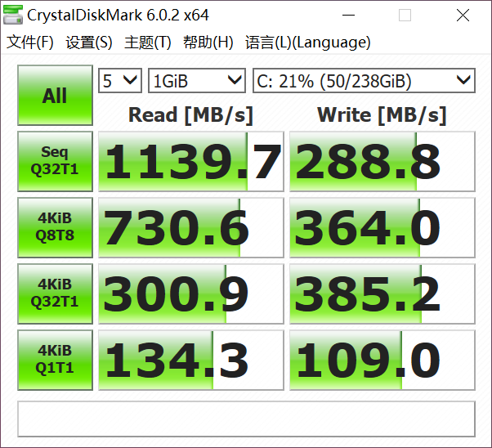This screenshot has height=448, width=492.
Task: Open the 文件(F) menu
Action: tap(30, 43)
